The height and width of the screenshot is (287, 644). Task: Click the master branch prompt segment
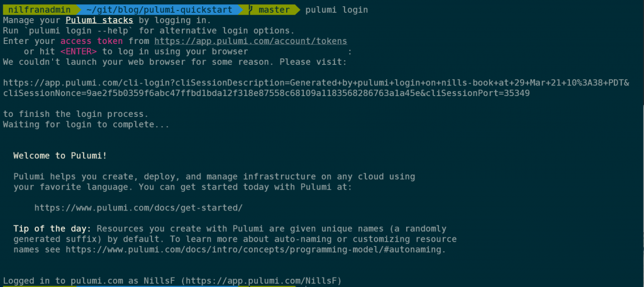coord(271,9)
